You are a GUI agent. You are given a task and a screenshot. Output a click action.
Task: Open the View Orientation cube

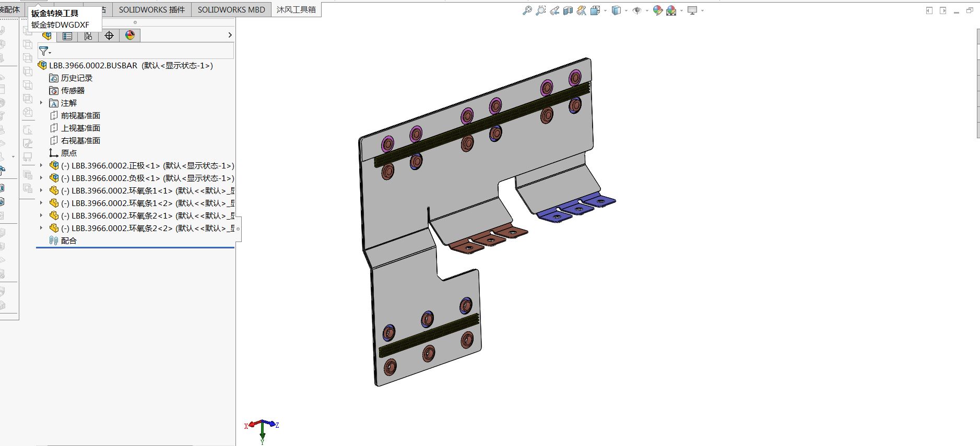595,10
